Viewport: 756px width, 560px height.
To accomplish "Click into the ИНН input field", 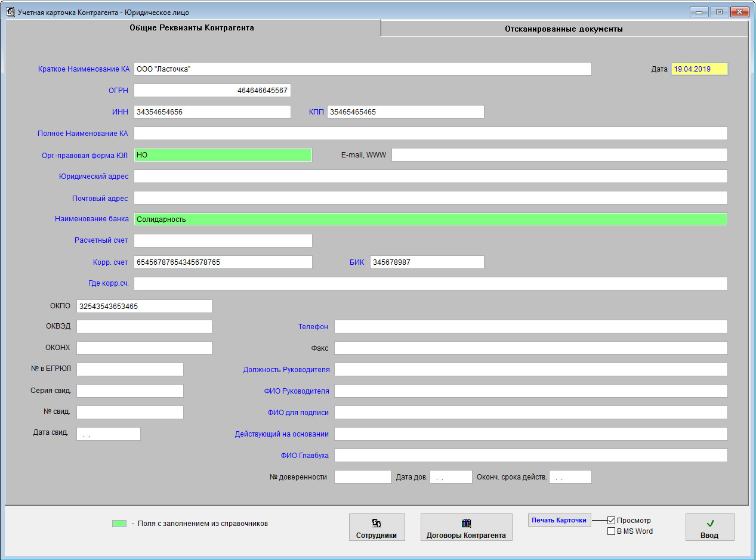I will (x=212, y=112).
